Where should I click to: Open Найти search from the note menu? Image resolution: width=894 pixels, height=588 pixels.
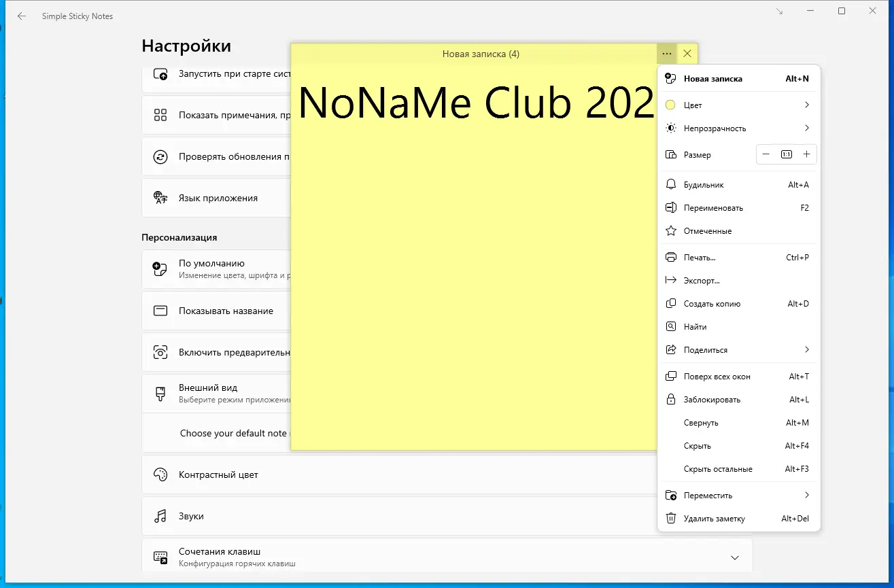(x=739, y=327)
